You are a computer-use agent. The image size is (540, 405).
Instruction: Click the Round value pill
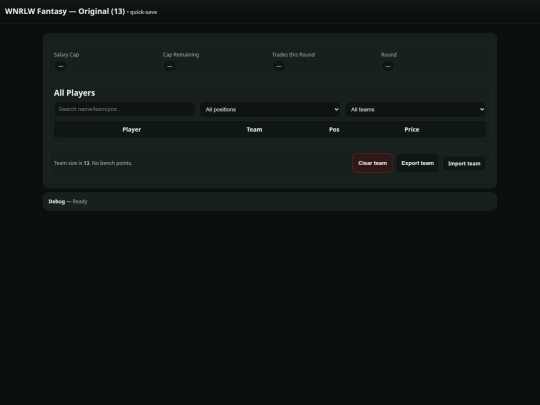tap(388, 66)
